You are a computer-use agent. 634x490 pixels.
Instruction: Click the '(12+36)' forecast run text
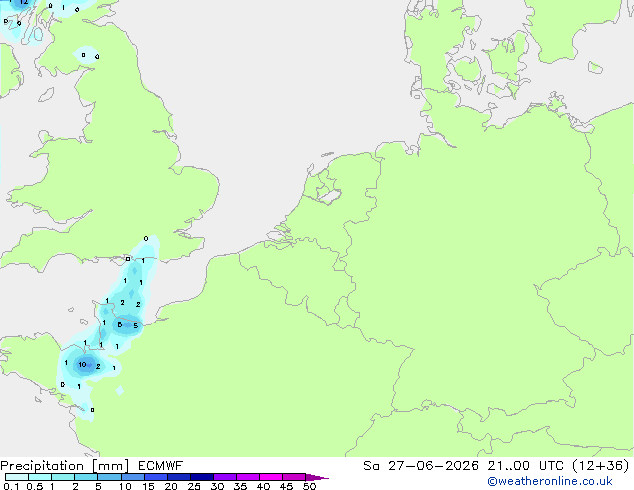(600, 466)
